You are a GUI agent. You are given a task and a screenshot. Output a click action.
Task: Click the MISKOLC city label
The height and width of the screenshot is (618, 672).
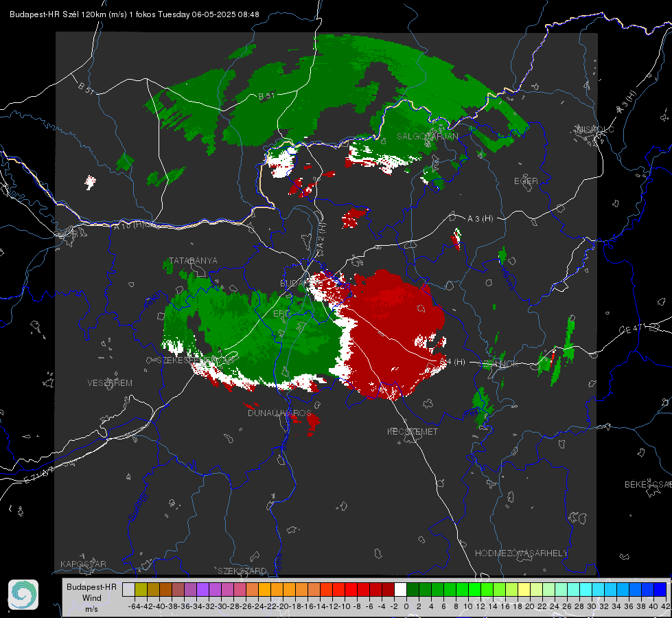pyautogui.click(x=595, y=129)
